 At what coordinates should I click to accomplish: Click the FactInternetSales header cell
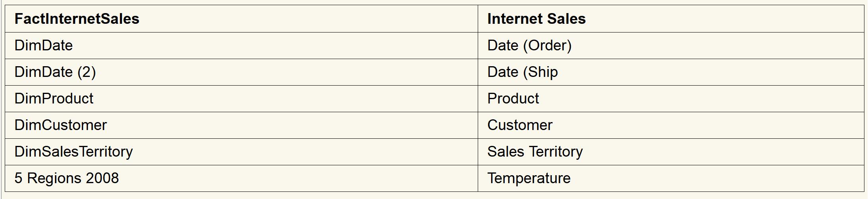[77, 19]
